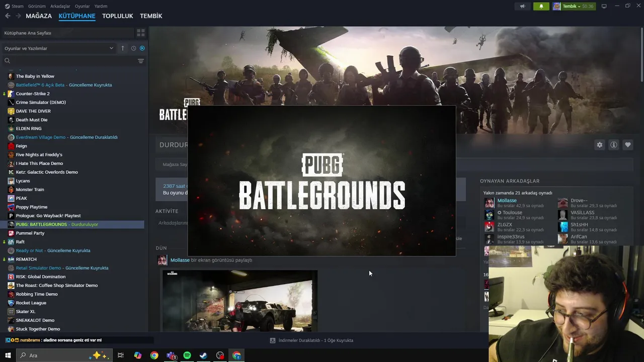Click the Windows taskbar Ara search box
This screenshot has height=362, width=644.
pos(64,355)
